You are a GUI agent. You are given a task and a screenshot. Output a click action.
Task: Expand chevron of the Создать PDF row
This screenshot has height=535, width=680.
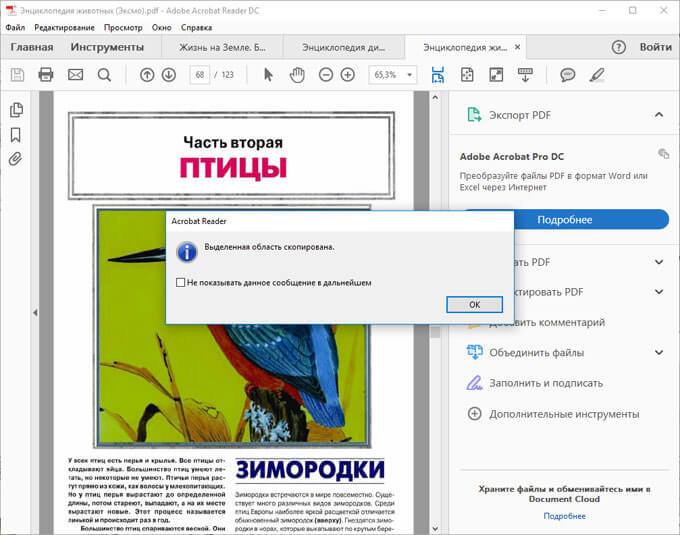659,262
